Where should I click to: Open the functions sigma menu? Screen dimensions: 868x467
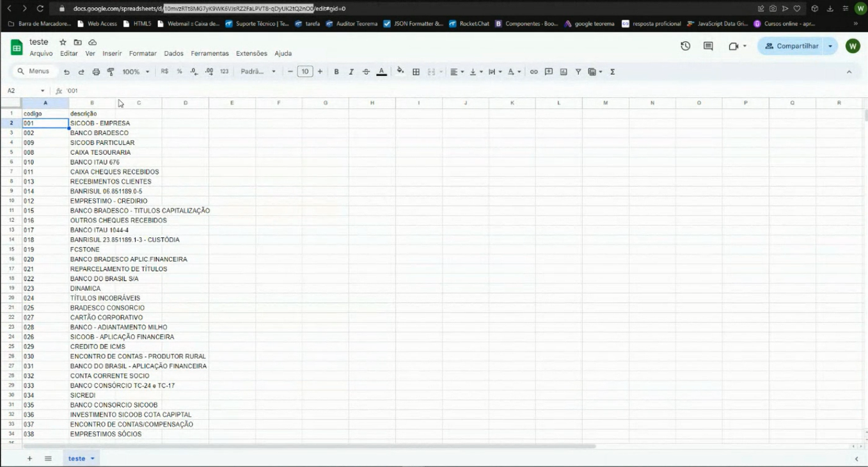[612, 72]
